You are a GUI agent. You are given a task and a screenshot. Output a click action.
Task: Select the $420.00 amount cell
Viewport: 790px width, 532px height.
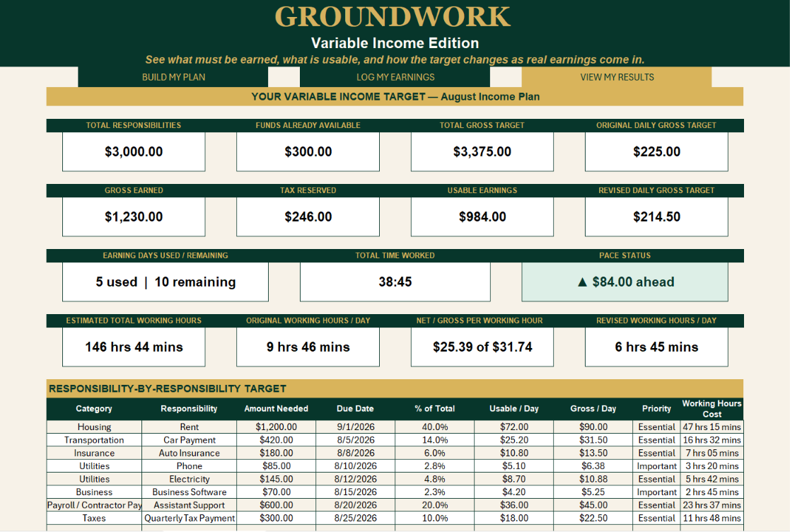(276, 440)
